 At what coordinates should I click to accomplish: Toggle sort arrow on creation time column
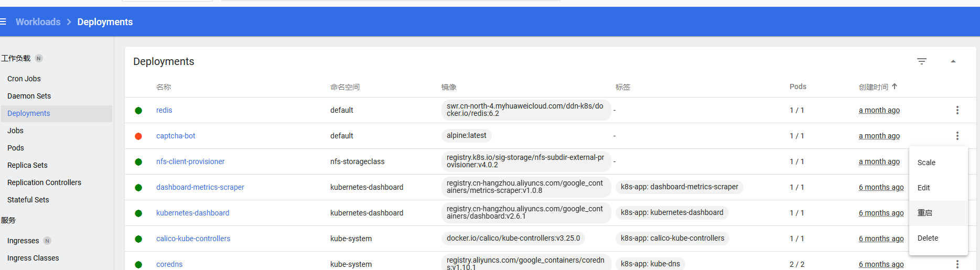tap(895, 87)
